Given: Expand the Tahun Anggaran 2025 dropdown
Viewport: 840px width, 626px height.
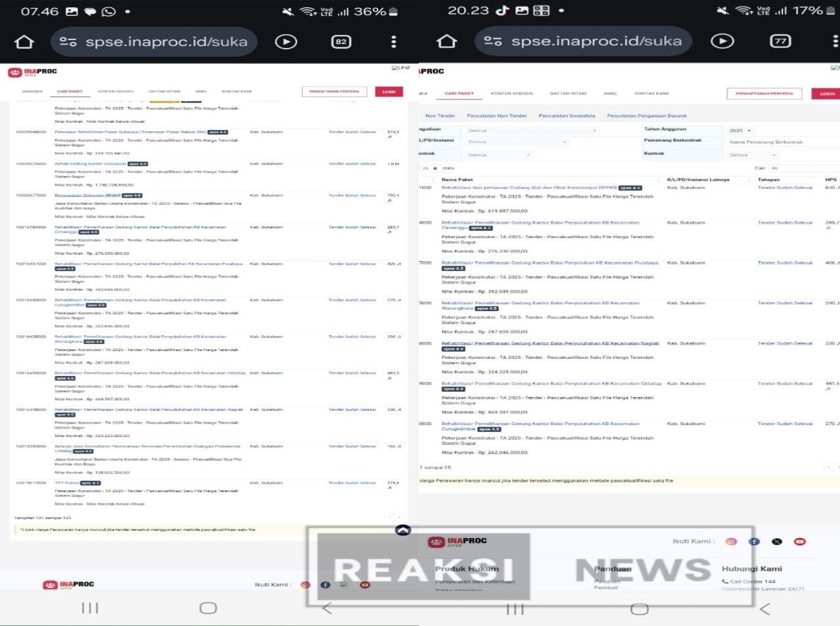Looking at the screenshot, I should pos(740,131).
